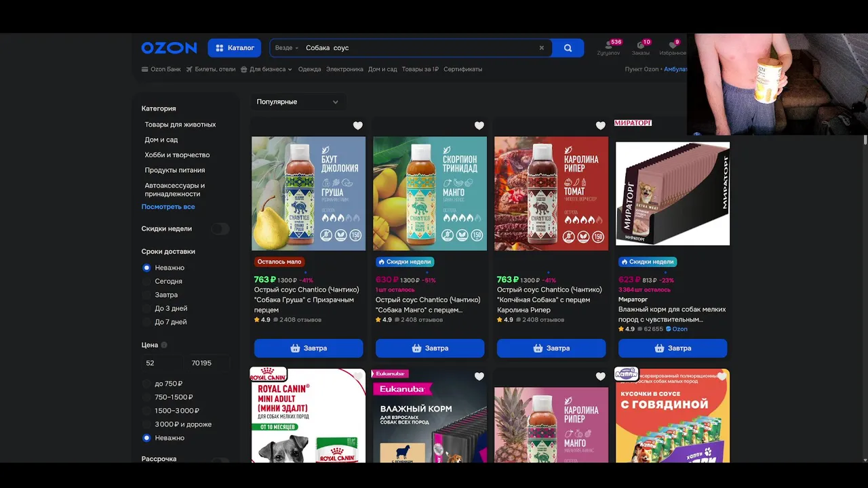Favorite the Собака Груша sauce heart
This screenshot has height=488, width=868.
click(x=358, y=125)
